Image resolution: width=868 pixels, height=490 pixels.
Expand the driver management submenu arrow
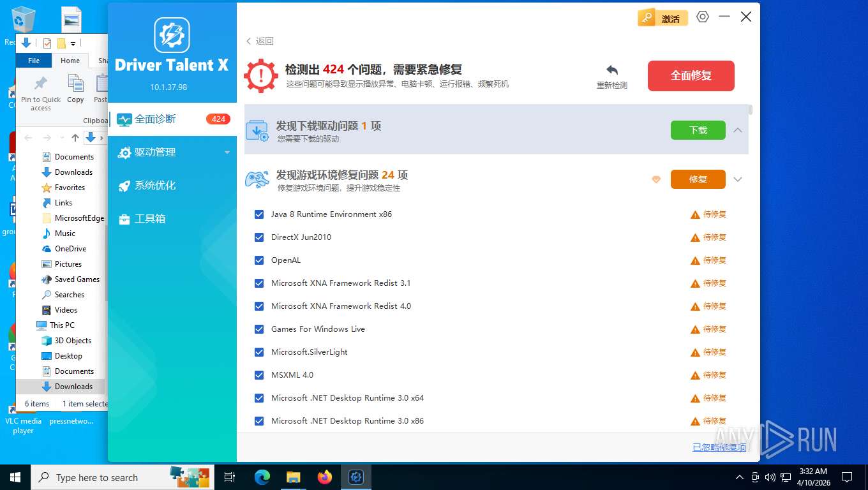(227, 152)
